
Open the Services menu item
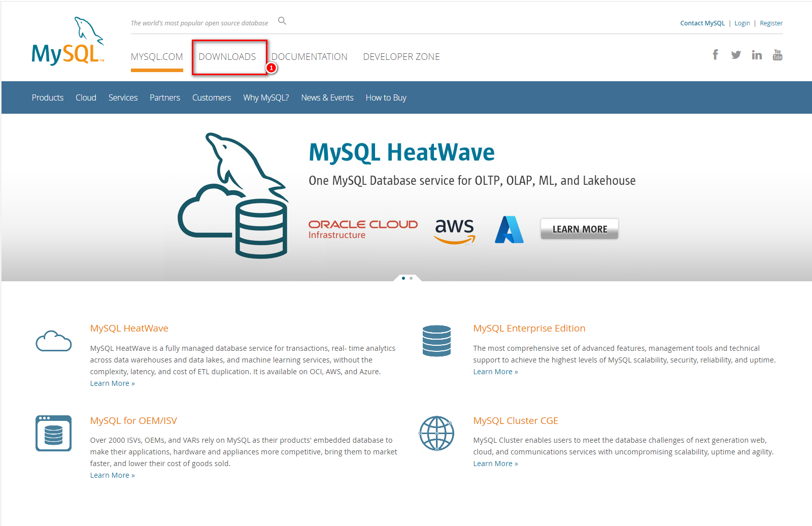click(123, 97)
